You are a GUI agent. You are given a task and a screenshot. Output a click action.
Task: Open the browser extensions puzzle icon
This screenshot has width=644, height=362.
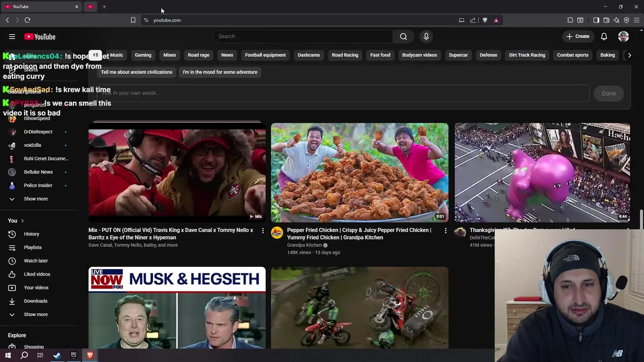570,20
